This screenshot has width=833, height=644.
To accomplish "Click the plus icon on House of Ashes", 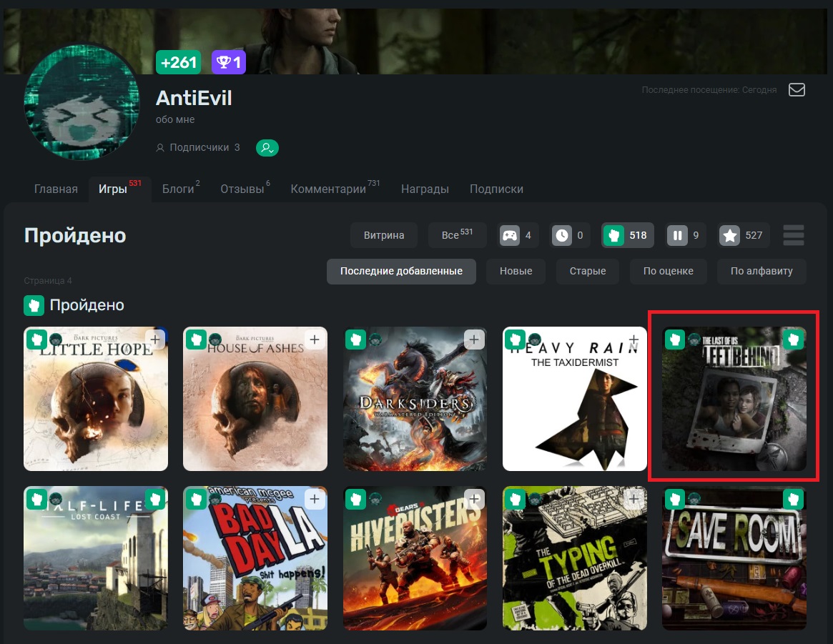I will 315,340.
